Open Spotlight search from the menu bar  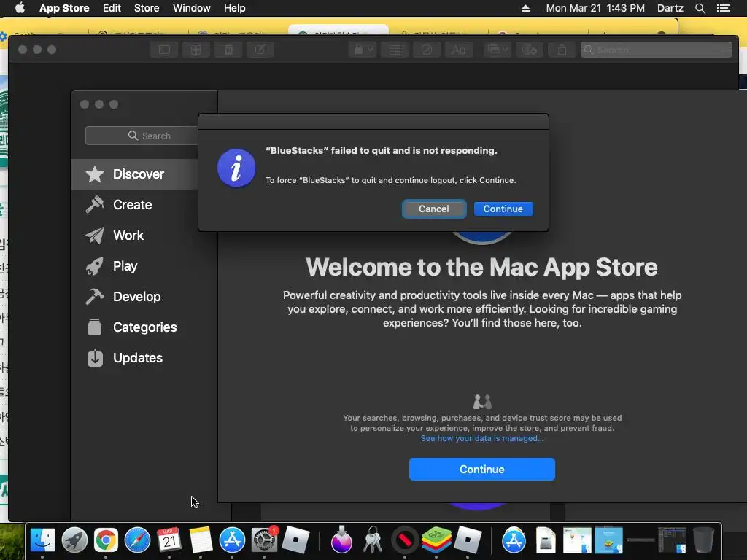[700, 8]
